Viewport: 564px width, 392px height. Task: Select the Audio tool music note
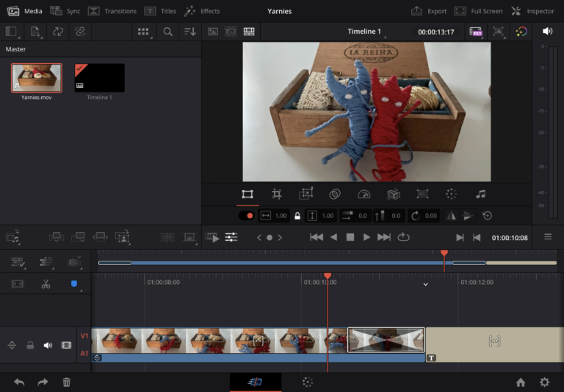pyautogui.click(x=480, y=195)
